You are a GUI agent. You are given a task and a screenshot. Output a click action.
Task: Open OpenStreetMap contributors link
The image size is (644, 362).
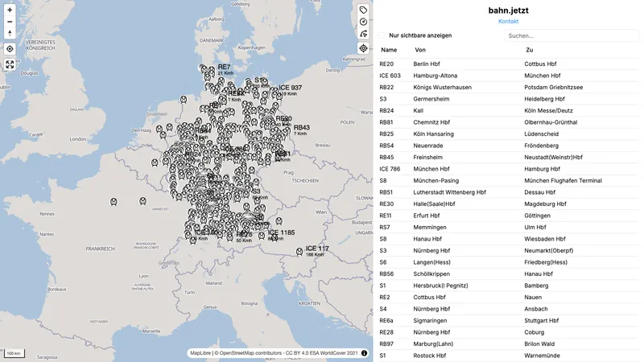(250, 353)
